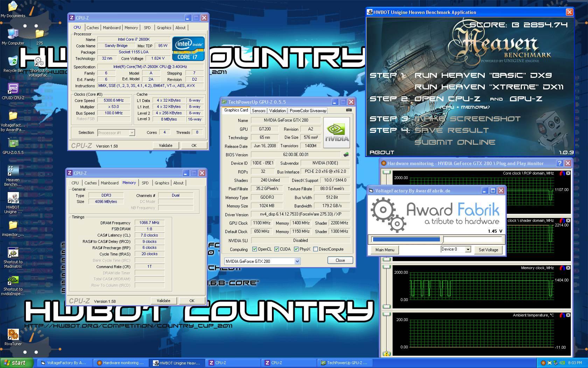588x368 pixels.
Task: Open the Validation tab in GPU-Z
Action: tap(278, 111)
